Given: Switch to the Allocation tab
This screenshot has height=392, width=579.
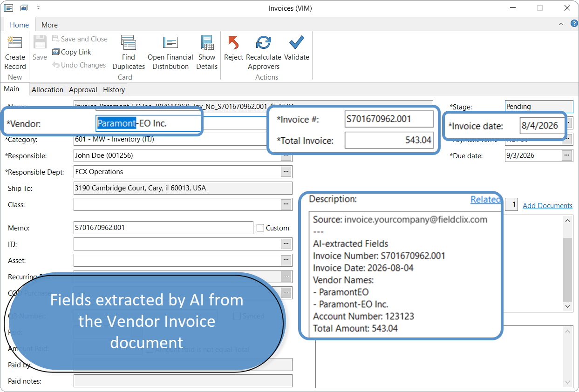Looking at the screenshot, I should pyautogui.click(x=48, y=90).
